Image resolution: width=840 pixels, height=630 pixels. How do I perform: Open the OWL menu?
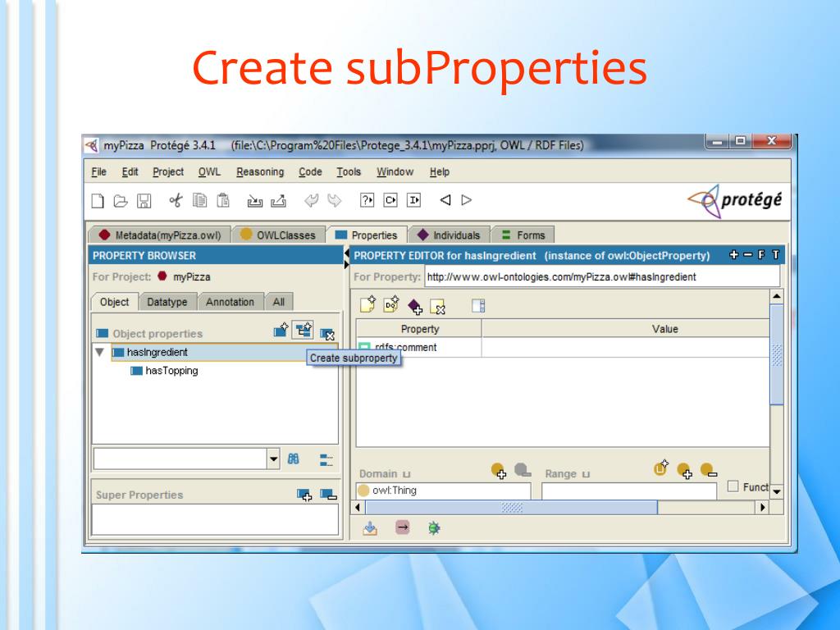[x=209, y=172]
